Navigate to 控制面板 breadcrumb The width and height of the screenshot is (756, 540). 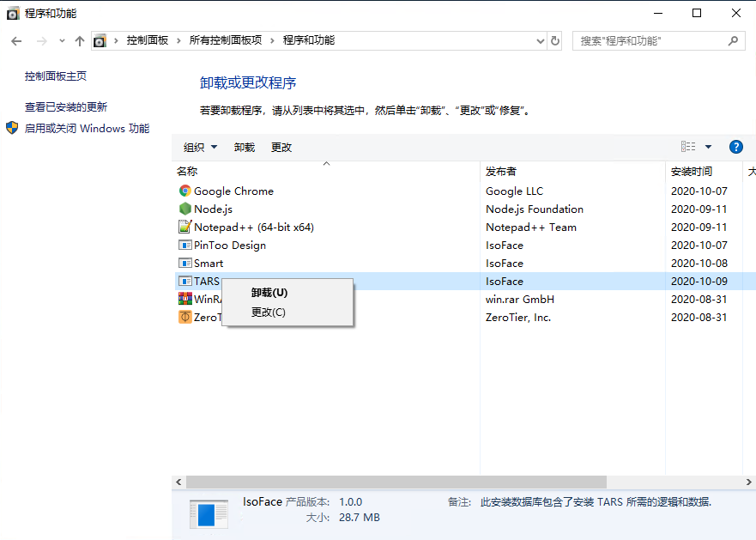(148, 40)
